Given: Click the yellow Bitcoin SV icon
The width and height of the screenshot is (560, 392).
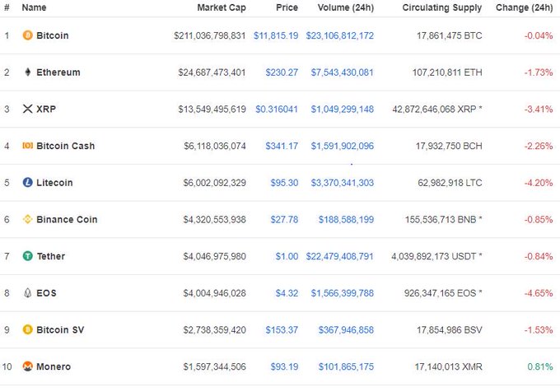Looking at the screenshot, I should pos(27,329).
